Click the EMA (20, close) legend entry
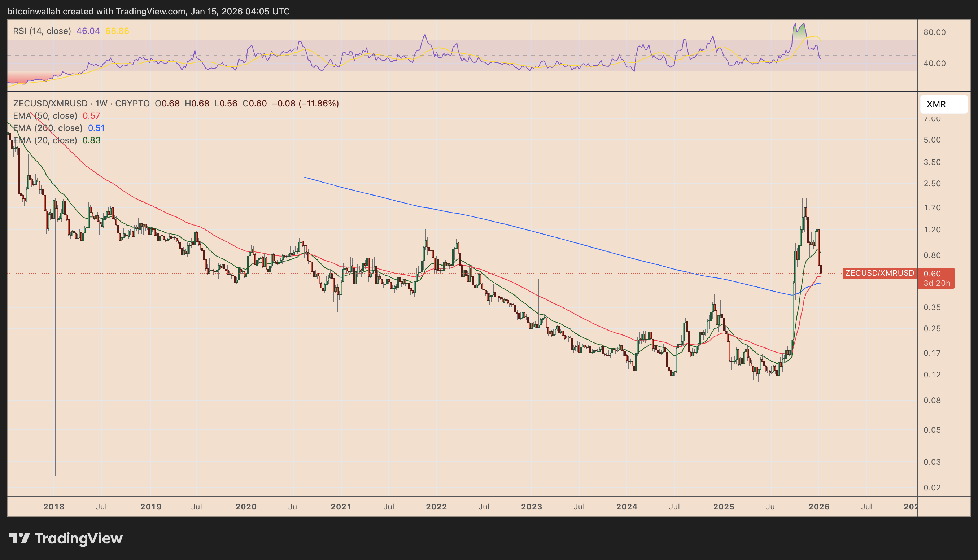The height and width of the screenshot is (560, 978). point(45,140)
